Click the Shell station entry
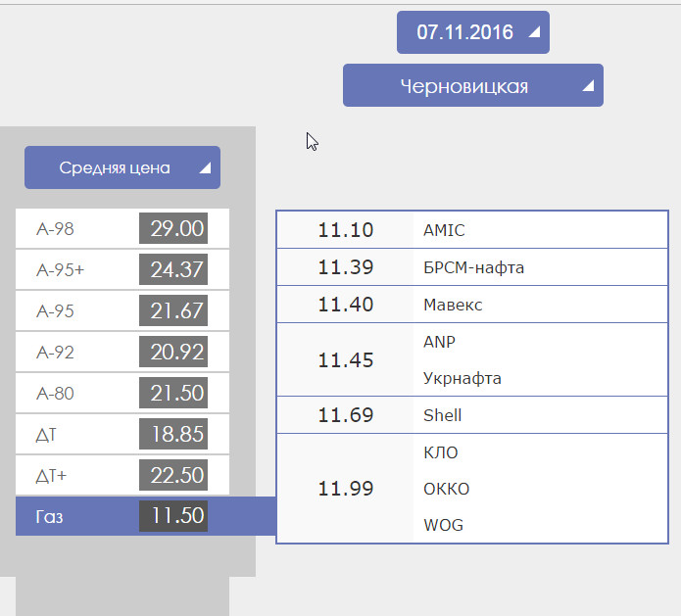The width and height of the screenshot is (681, 616). (442, 415)
